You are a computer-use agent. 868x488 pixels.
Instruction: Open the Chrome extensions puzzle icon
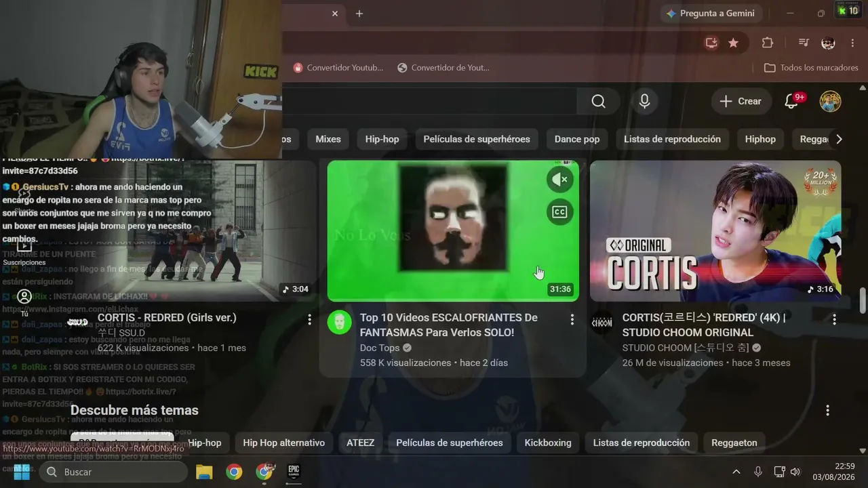pyautogui.click(x=767, y=43)
